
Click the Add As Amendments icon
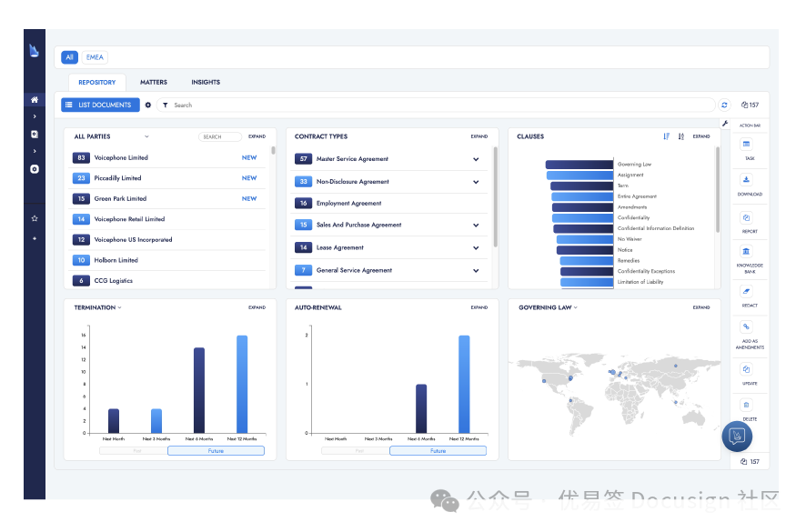tap(746, 326)
